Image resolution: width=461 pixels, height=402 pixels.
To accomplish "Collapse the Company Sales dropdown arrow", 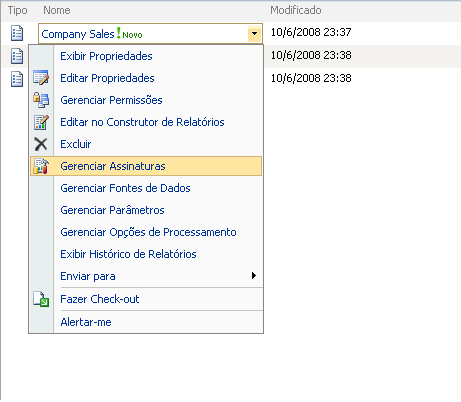I will pyautogui.click(x=254, y=33).
